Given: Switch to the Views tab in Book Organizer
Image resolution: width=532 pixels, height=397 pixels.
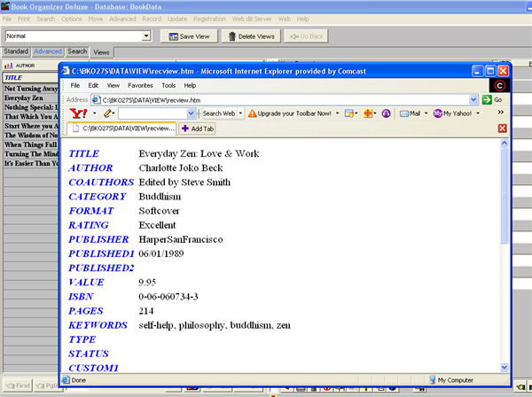Looking at the screenshot, I should click(101, 52).
